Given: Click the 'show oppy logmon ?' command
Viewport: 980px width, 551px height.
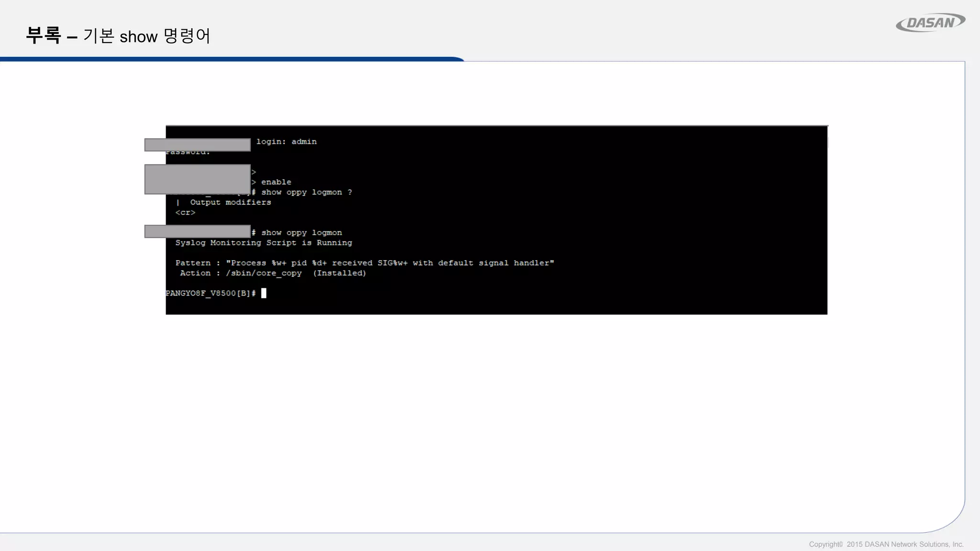Looking at the screenshot, I should pos(306,192).
